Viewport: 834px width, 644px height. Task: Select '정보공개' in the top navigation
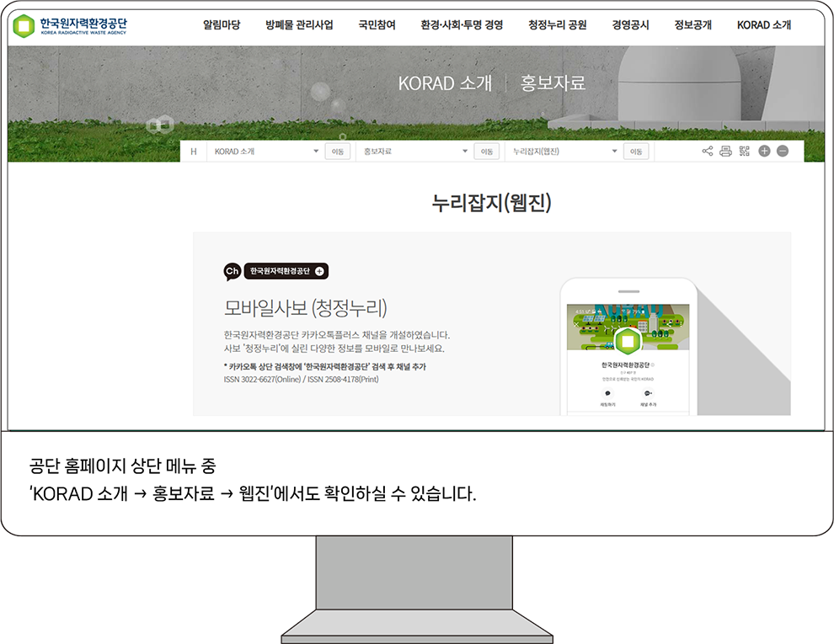[x=692, y=25]
